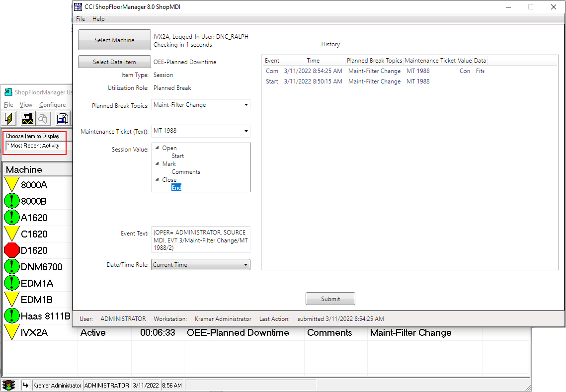Click the yellow triangle status icon for 8000A
Image resolution: width=566 pixels, height=392 pixels.
[11, 184]
